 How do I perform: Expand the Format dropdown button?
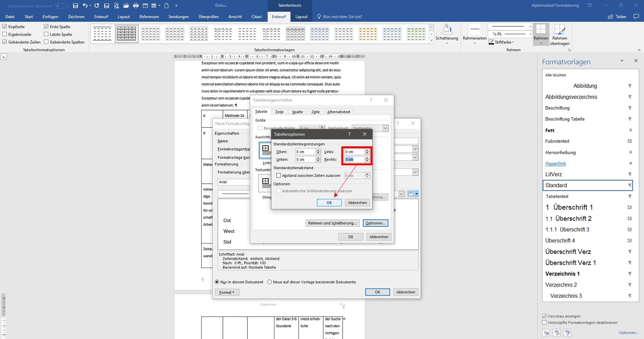click(x=227, y=292)
